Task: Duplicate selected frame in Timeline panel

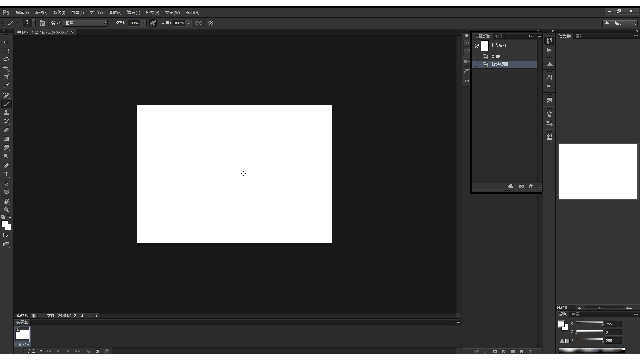Action: (98, 351)
